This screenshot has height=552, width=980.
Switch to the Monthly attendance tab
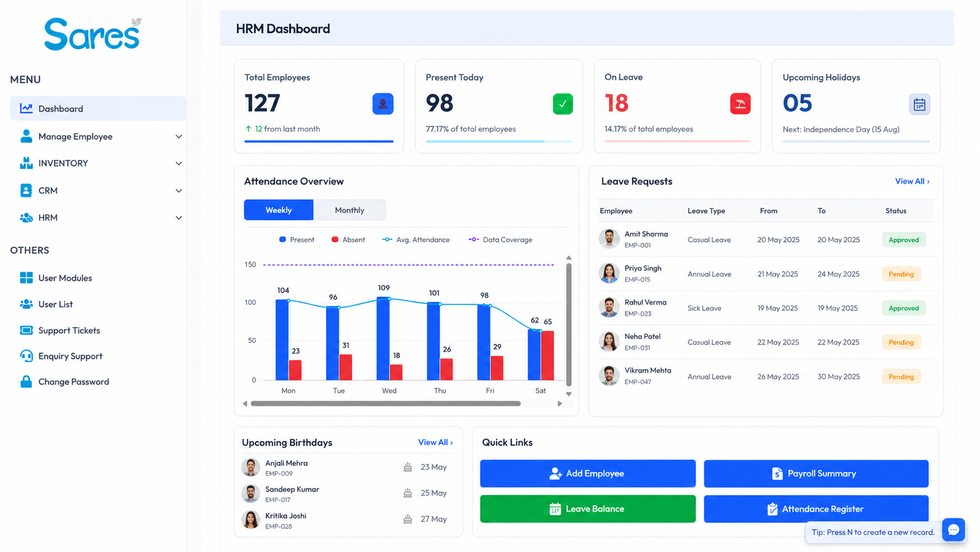click(x=349, y=210)
